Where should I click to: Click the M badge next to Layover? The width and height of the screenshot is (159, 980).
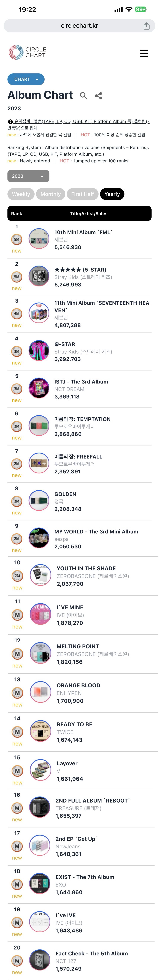point(17,771)
